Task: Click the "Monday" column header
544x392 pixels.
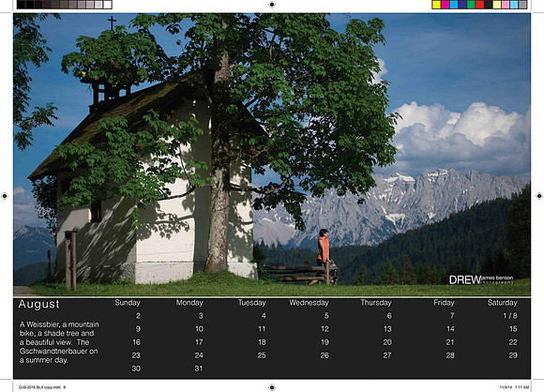Action: tap(189, 303)
